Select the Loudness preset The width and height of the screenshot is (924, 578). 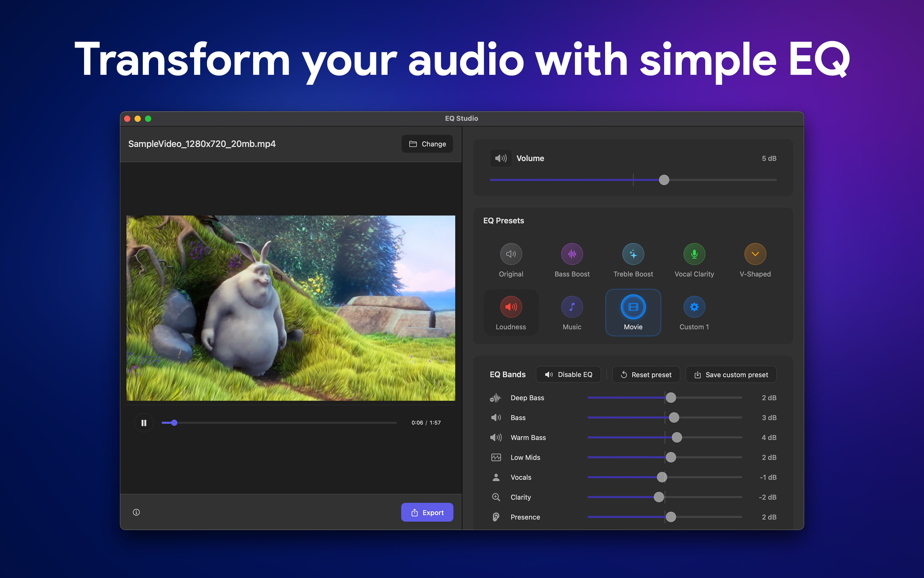tap(511, 313)
